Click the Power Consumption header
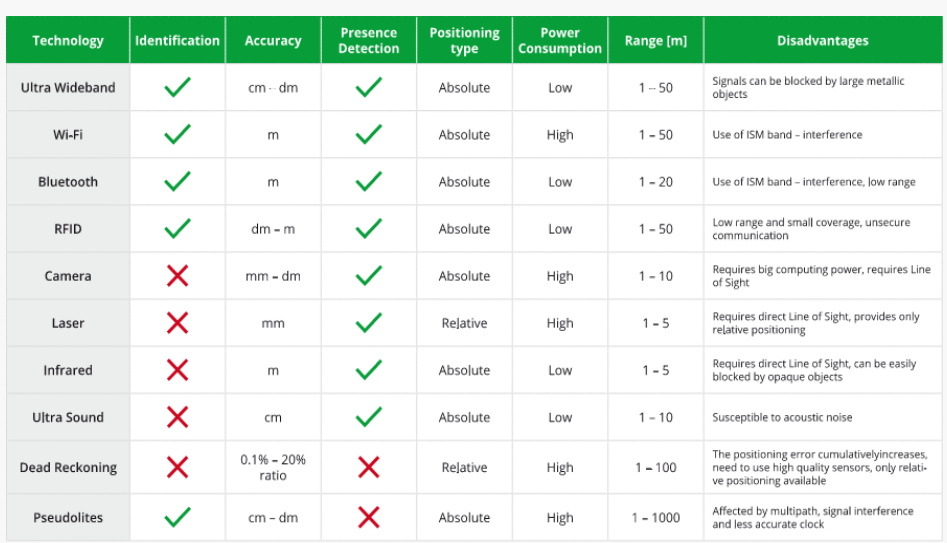 tap(560, 40)
